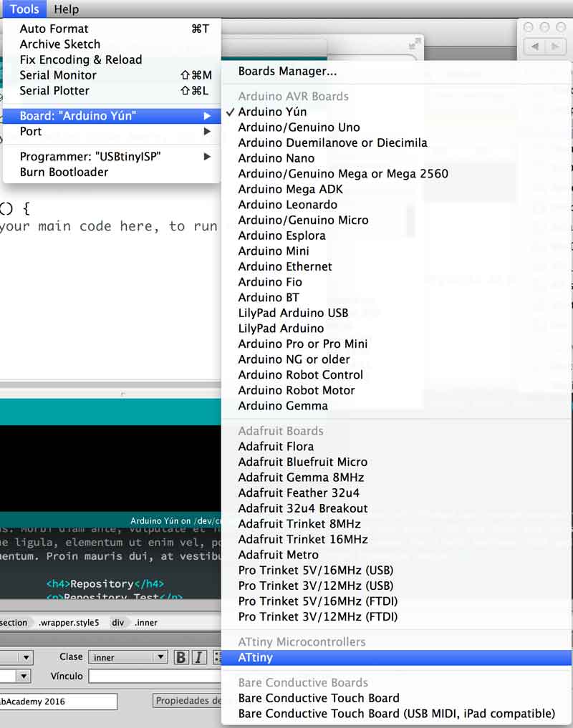Screen dimensions: 573x728
Task: Open Serial Monitor
Action: tap(112, 75)
